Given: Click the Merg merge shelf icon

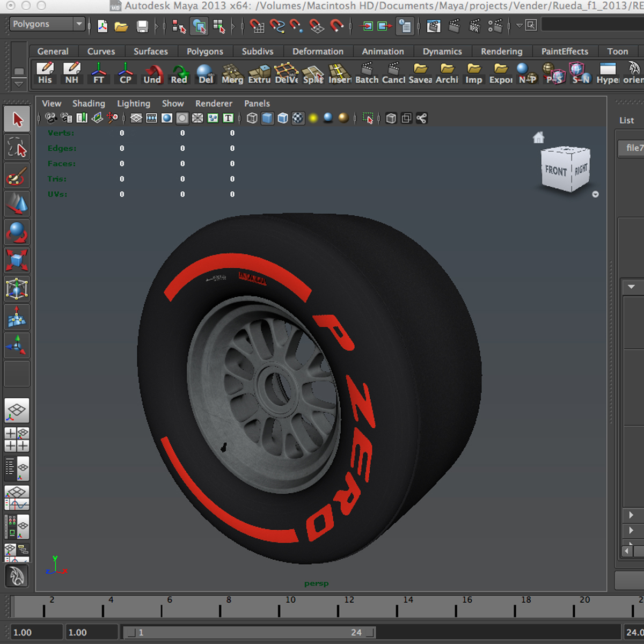Looking at the screenshot, I should pos(232,74).
